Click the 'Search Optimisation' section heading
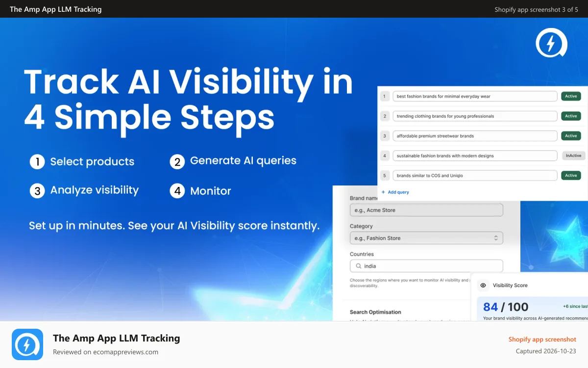The width and height of the screenshot is (588, 368). pos(375,312)
